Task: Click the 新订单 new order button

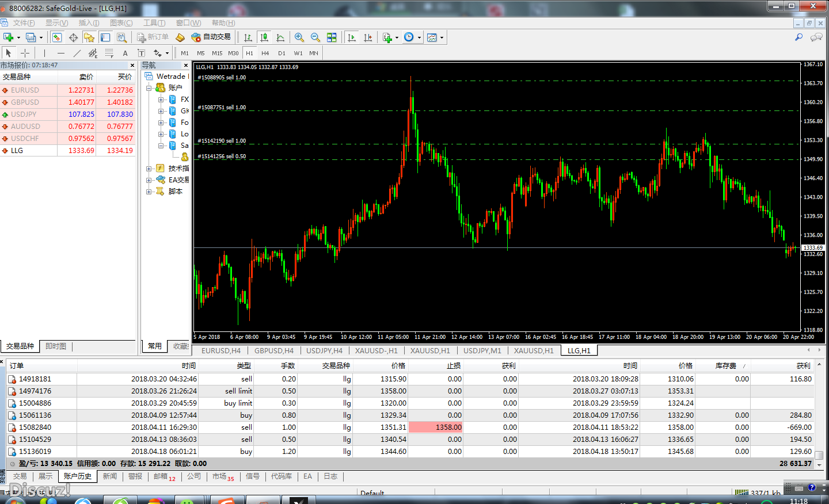Action: pos(153,37)
